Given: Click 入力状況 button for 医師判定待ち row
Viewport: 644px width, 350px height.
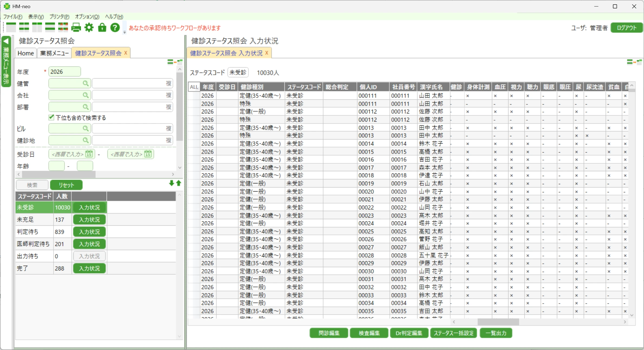Looking at the screenshot, I should [x=89, y=244].
